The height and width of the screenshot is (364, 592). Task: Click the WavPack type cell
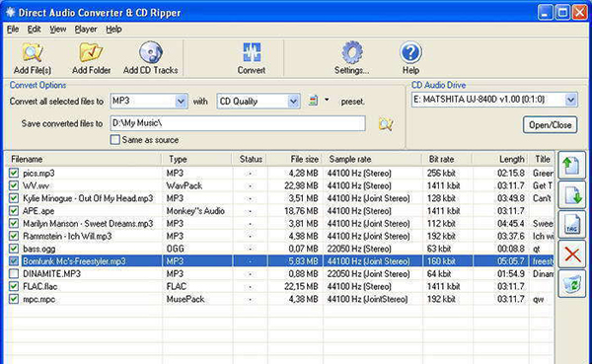185,185
